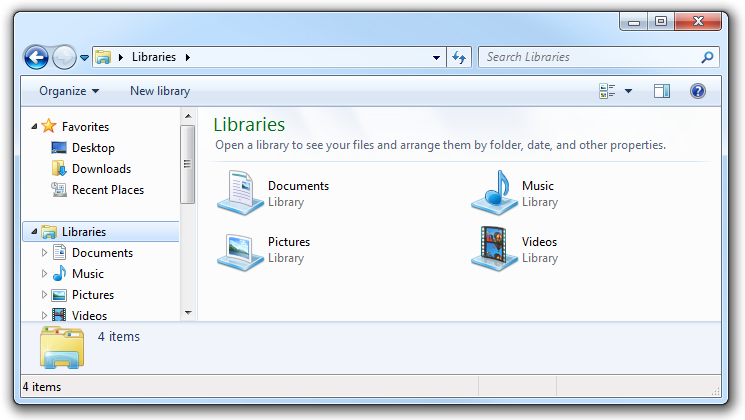Select Music in navigation tree
745x420 pixels.
(88, 274)
